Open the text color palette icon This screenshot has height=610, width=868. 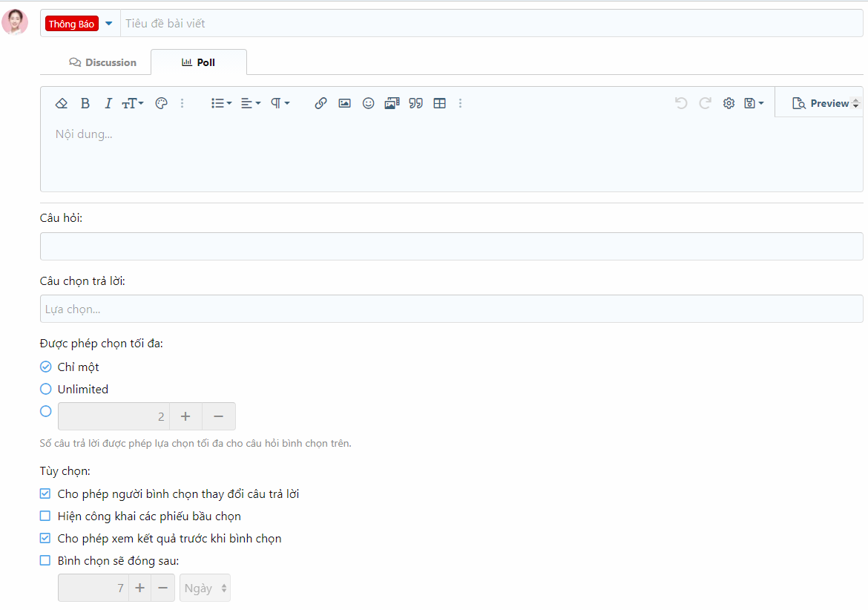pos(161,103)
